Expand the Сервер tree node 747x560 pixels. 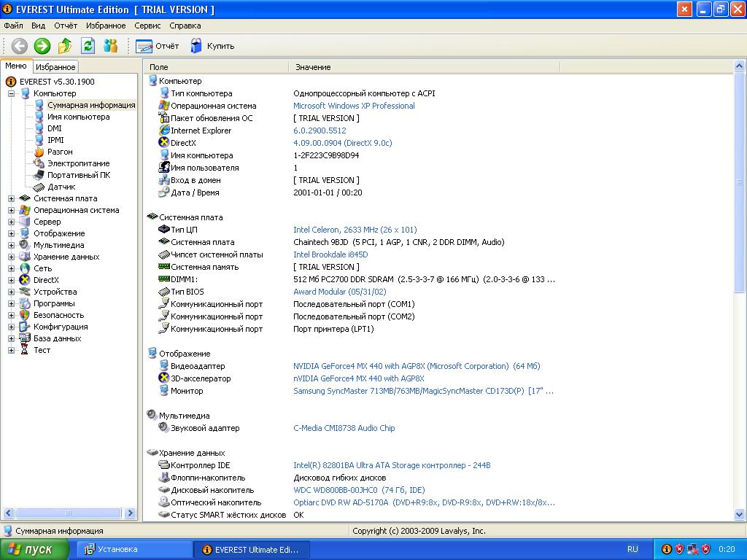[11, 222]
